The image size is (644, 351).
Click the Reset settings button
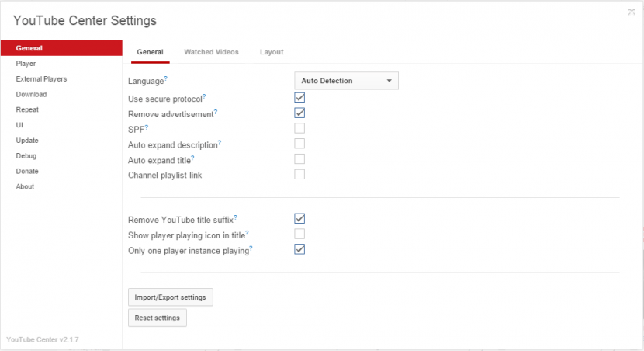tap(158, 318)
